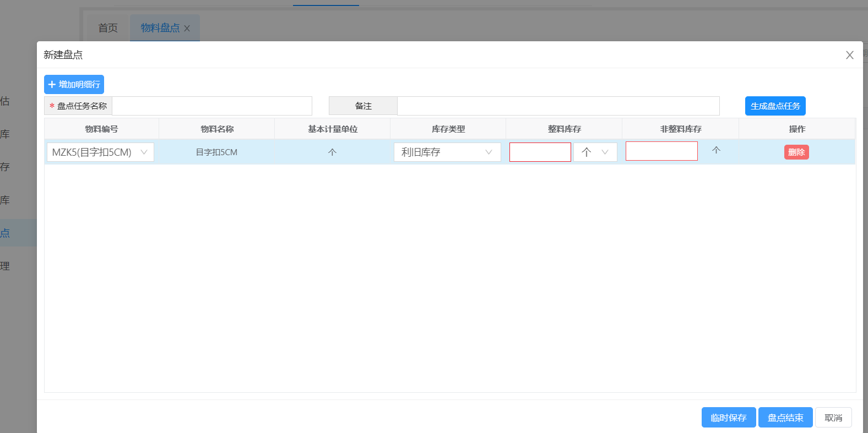Select the 物料盘点 tab
868x433 pixels.
160,28
